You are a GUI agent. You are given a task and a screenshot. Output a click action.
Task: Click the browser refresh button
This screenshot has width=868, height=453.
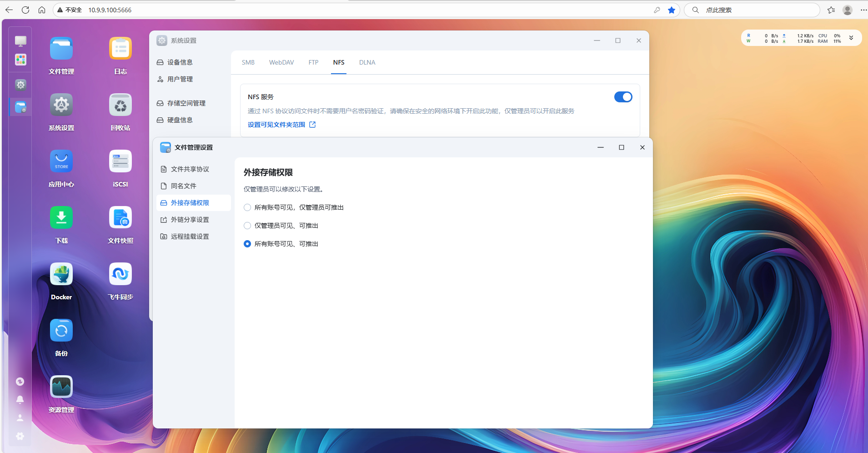pyautogui.click(x=25, y=10)
